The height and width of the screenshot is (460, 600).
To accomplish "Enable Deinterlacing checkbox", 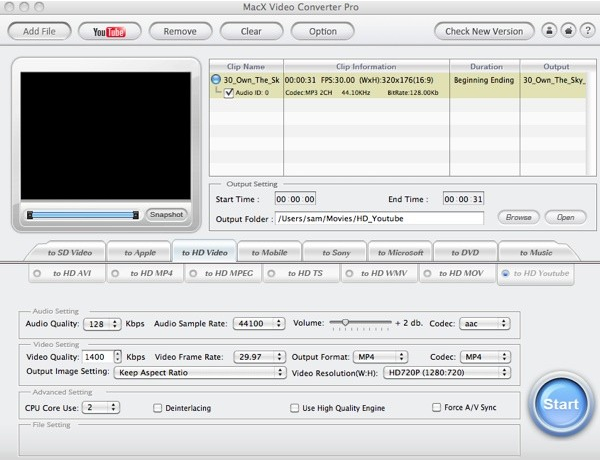I will (x=157, y=408).
